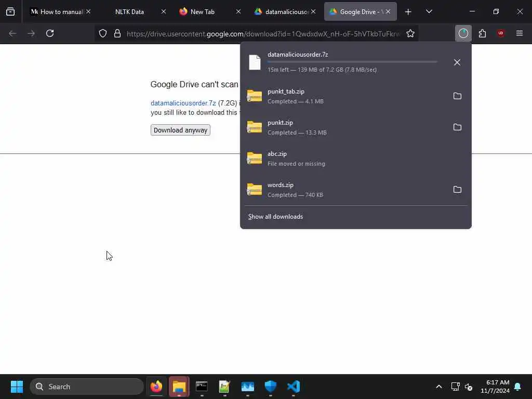Click Show all downloads
Viewport: 532px width, 399px height.
coord(275,217)
